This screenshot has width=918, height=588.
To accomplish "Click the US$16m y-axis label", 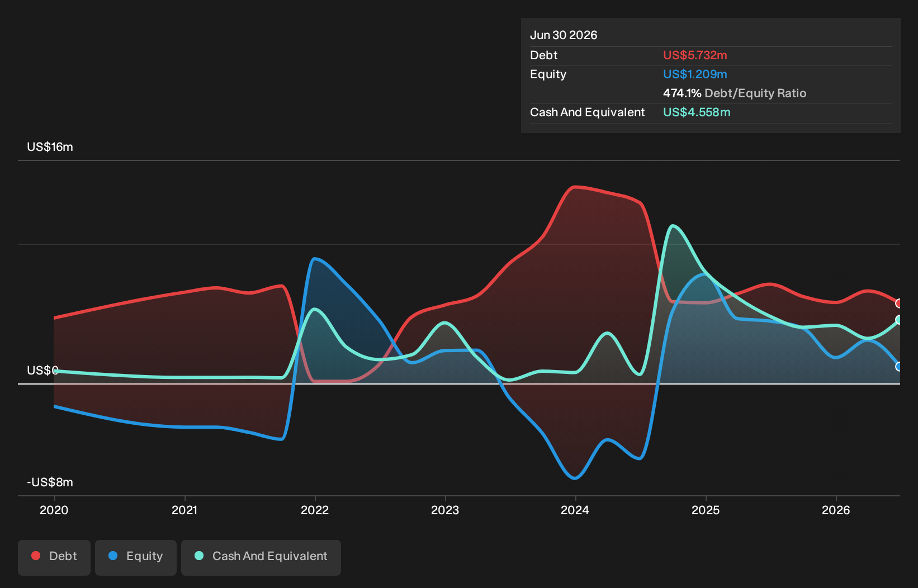I will click(50, 147).
